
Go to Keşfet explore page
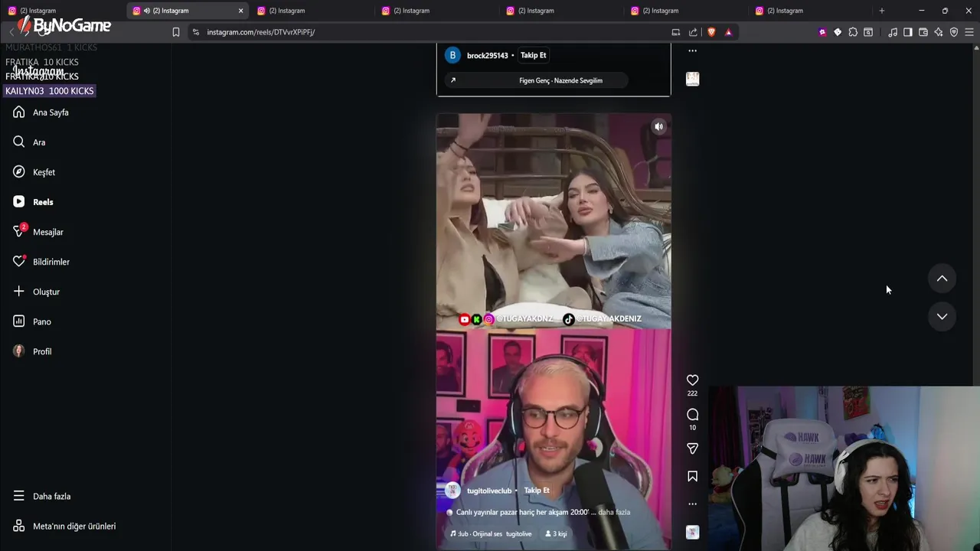(34, 172)
